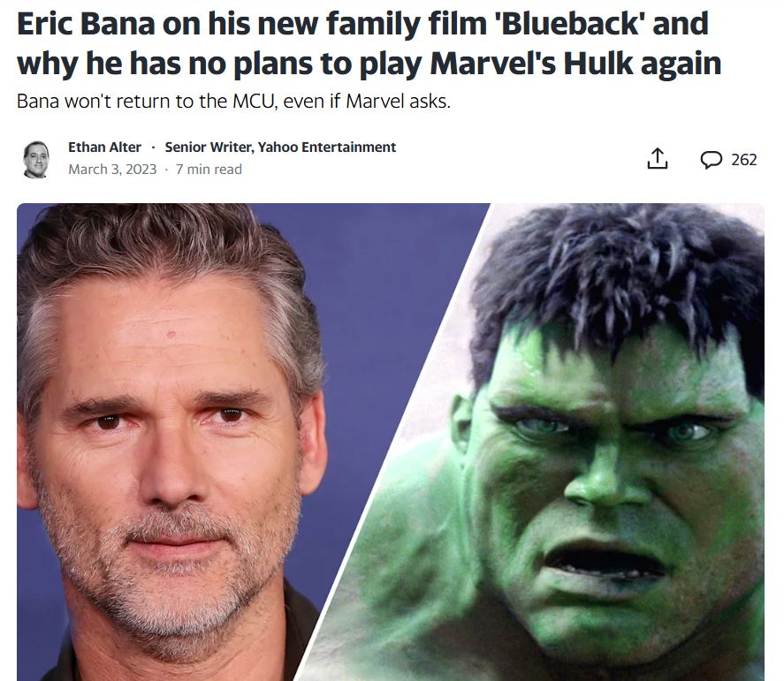Click the 262 comment count

tap(744, 160)
